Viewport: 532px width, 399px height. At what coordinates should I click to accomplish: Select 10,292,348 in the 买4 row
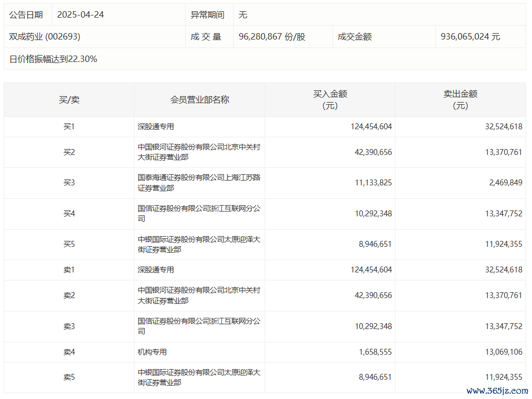(x=373, y=214)
